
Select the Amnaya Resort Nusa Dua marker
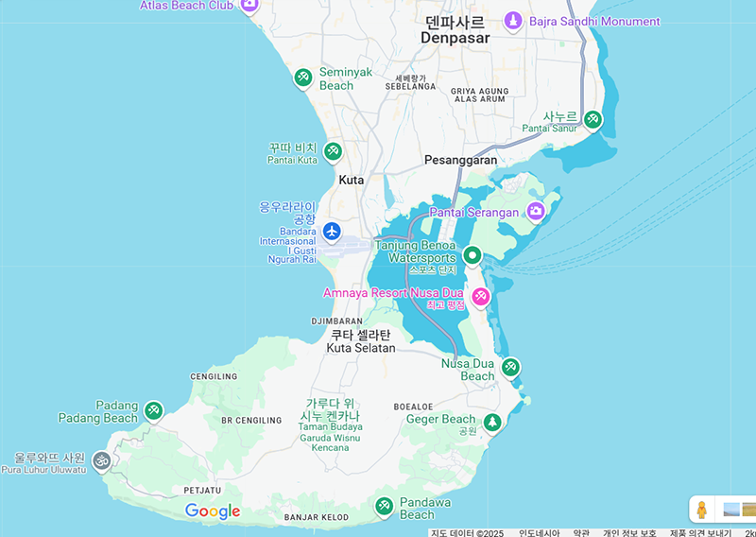(480, 298)
